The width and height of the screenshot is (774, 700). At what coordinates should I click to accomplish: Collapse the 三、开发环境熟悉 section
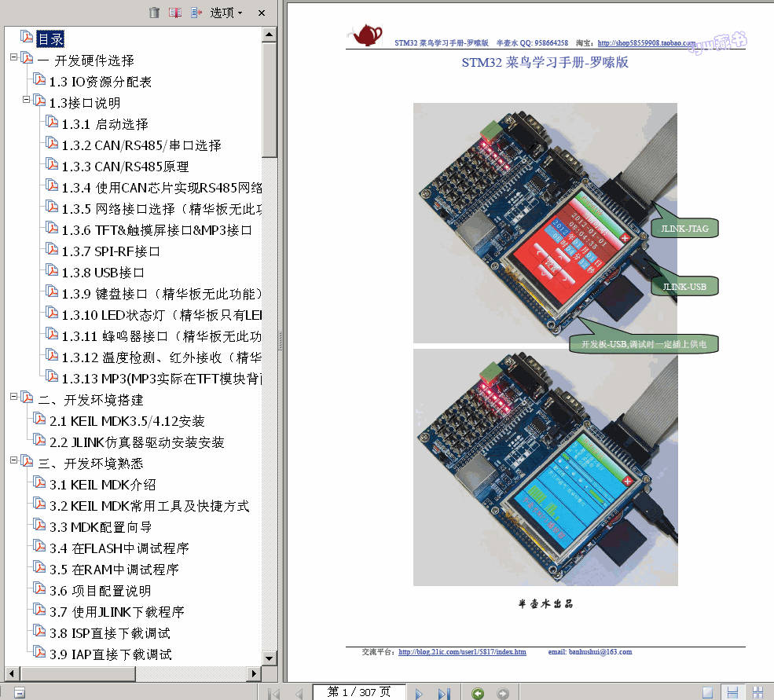pyautogui.click(x=14, y=460)
